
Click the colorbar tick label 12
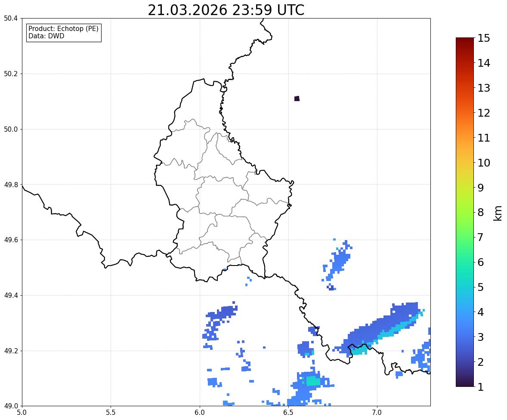coord(484,113)
